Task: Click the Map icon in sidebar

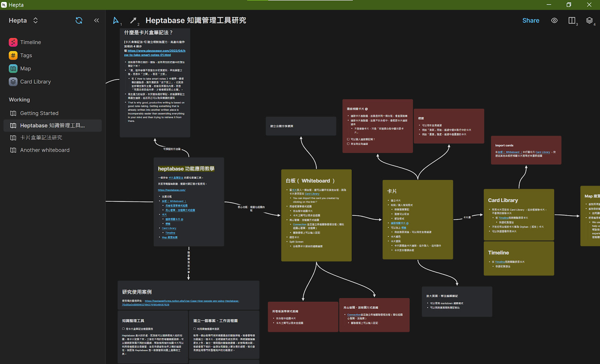Action: (13, 69)
